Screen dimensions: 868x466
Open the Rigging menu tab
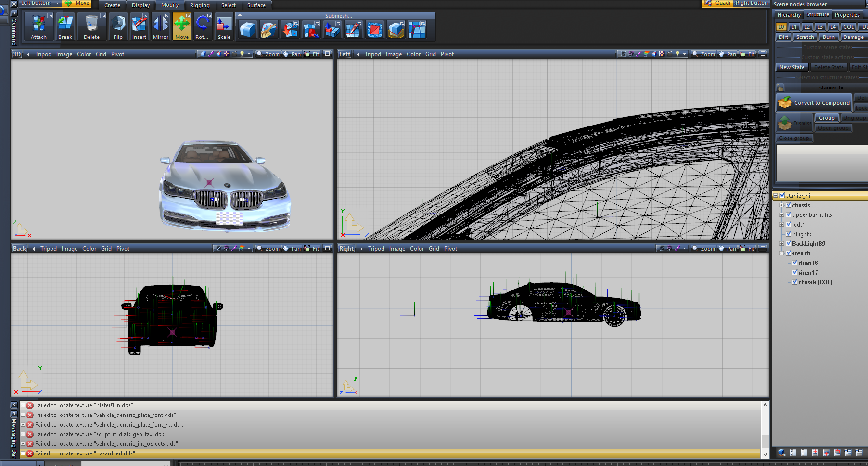pos(200,5)
